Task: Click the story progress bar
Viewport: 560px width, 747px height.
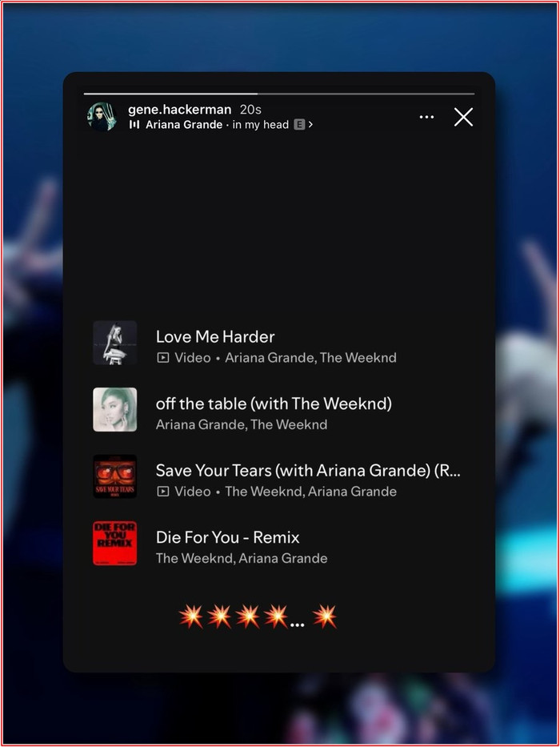Action: [x=279, y=94]
